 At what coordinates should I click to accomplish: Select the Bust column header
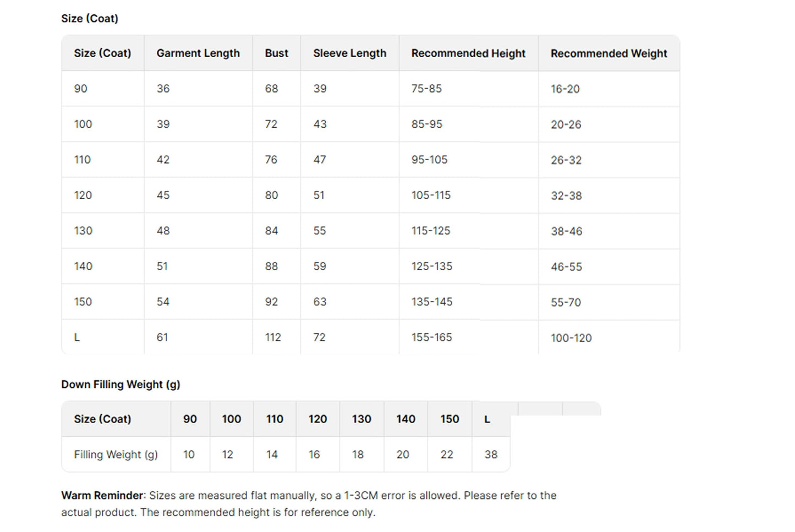276,53
